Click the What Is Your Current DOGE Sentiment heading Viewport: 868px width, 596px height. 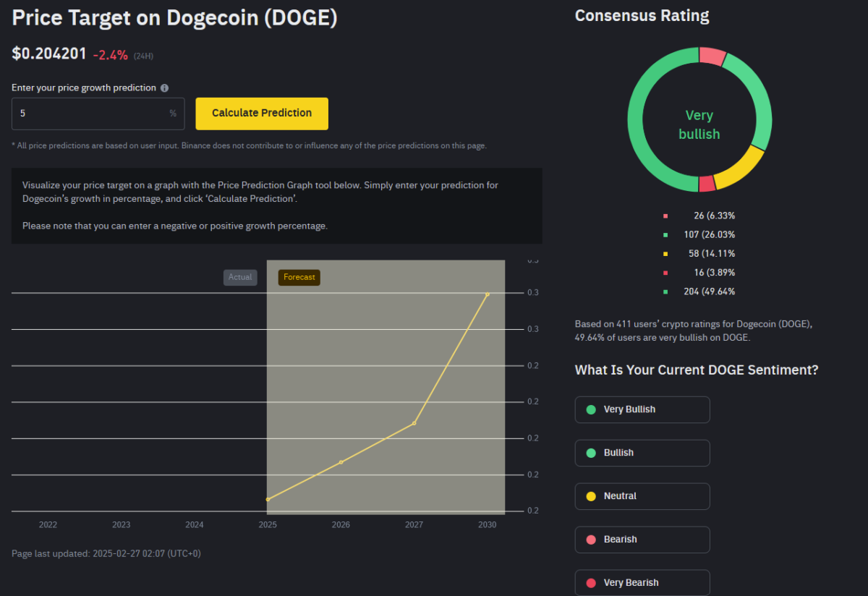(697, 370)
